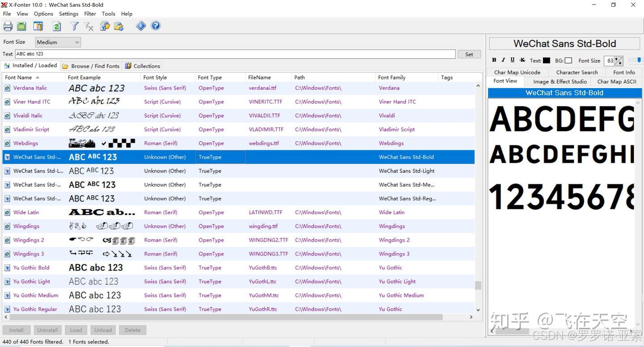Click the Font Style column header

click(x=168, y=77)
